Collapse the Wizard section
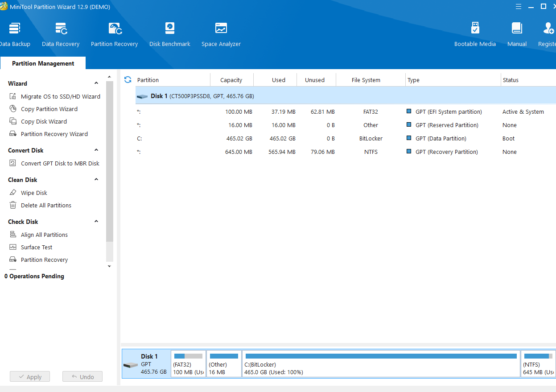The image size is (556, 392). pos(96,83)
